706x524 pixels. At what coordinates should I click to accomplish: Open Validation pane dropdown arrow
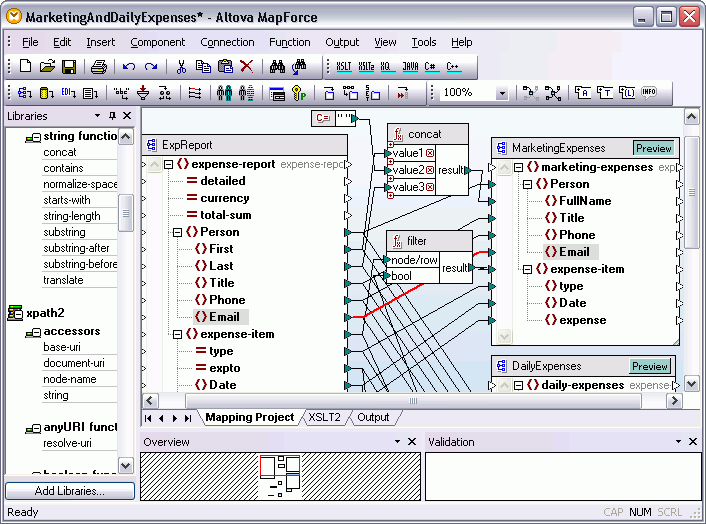[x=678, y=442]
